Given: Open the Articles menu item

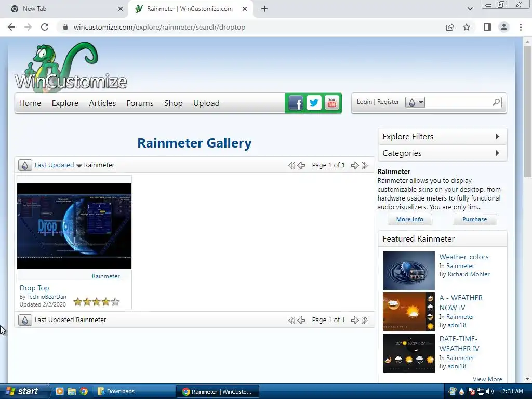Looking at the screenshot, I should (x=102, y=103).
